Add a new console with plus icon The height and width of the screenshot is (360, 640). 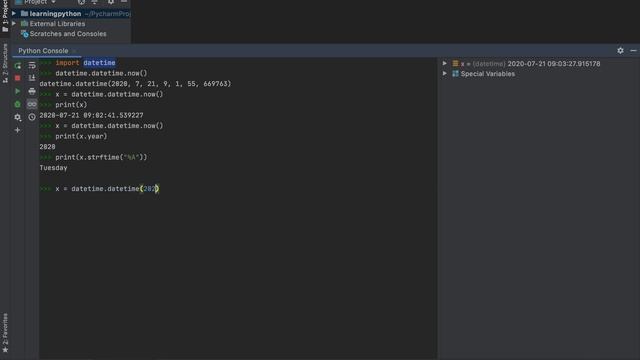[x=18, y=130]
